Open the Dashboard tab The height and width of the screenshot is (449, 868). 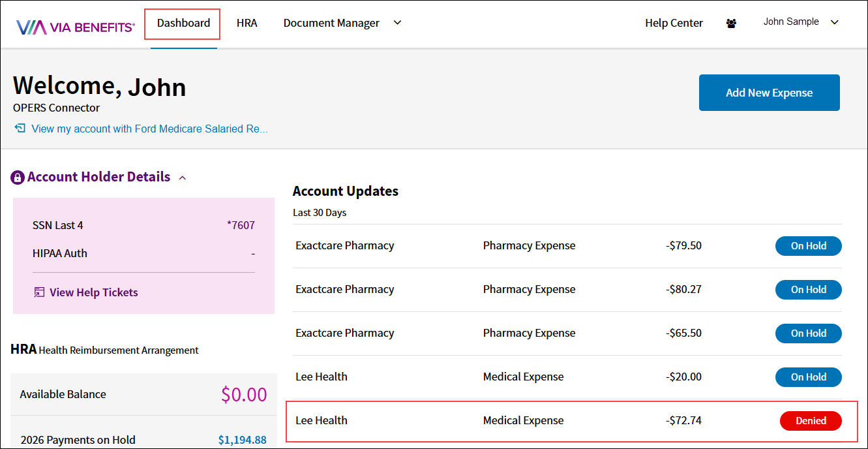tap(183, 23)
